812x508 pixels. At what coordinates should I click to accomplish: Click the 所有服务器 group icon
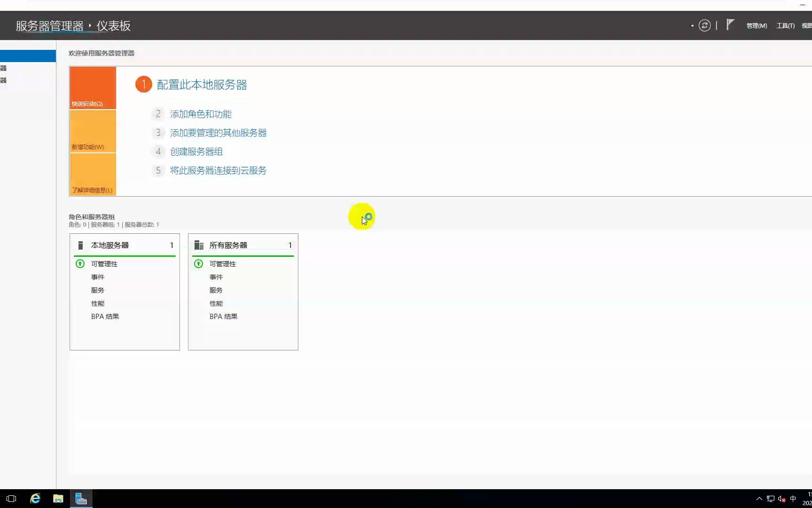[x=199, y=245]
